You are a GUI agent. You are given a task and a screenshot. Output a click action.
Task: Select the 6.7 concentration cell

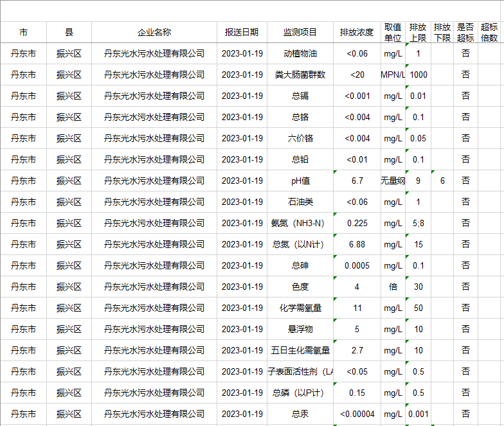(357, 181)
